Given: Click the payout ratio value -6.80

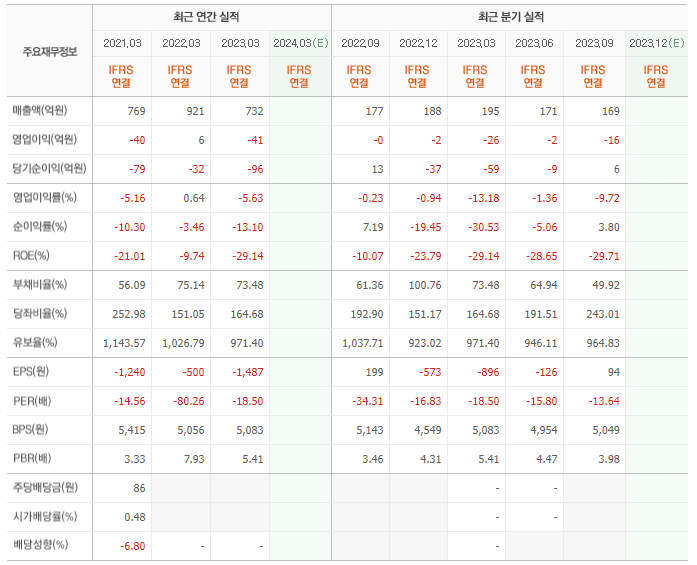Looking at the screenshot, I should coord(133,546).
